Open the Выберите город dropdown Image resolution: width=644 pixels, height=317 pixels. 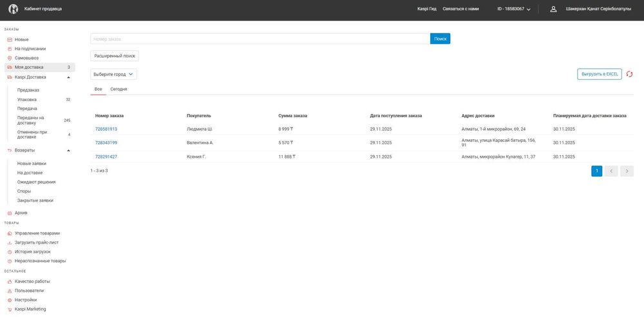[x=113, y=75]
